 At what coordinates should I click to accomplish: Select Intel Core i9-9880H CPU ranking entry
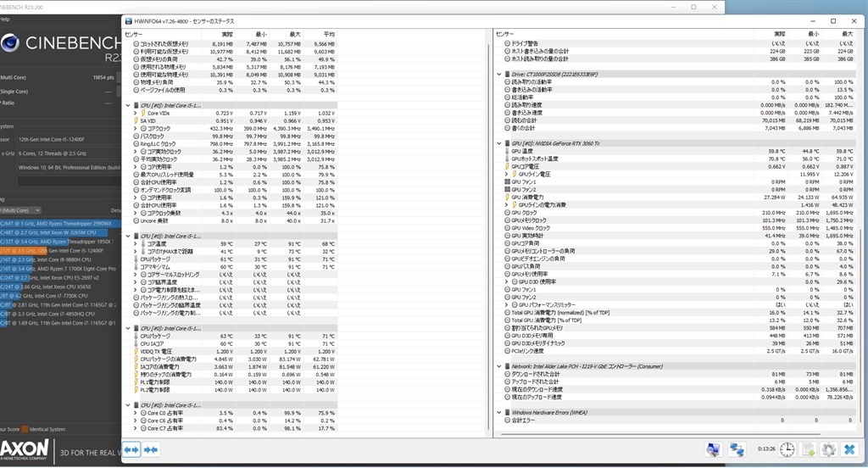tap(46, 259)
